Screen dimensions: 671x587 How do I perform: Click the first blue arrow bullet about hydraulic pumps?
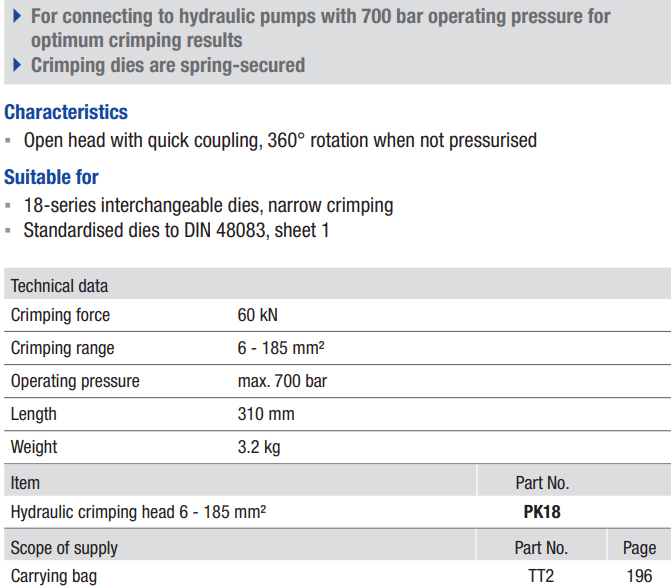(x=17, y=16)
